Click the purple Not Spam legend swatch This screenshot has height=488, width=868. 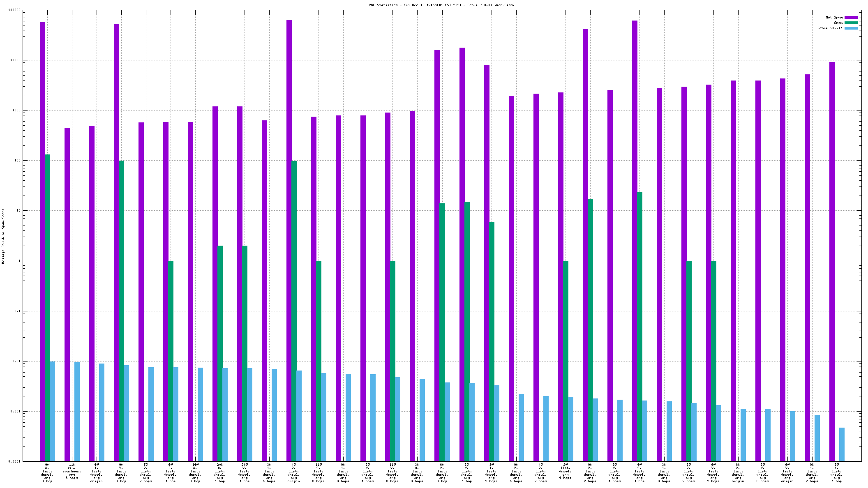point(851,17)
